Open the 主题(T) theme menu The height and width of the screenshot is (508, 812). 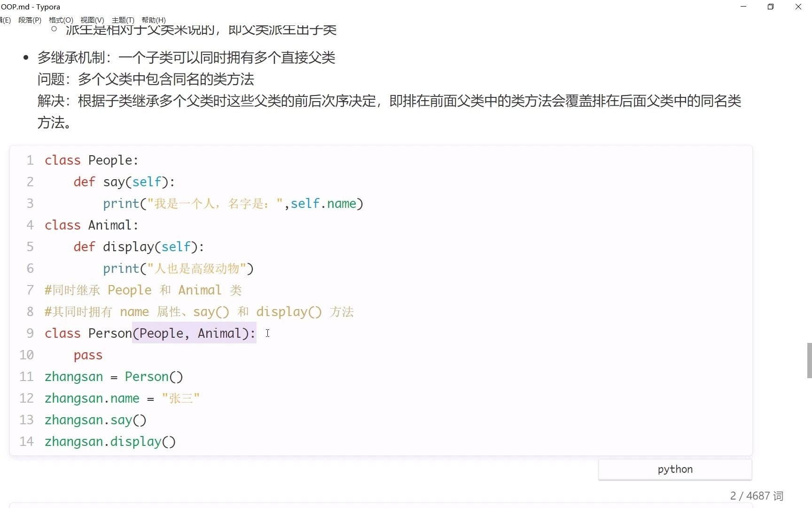123,20
